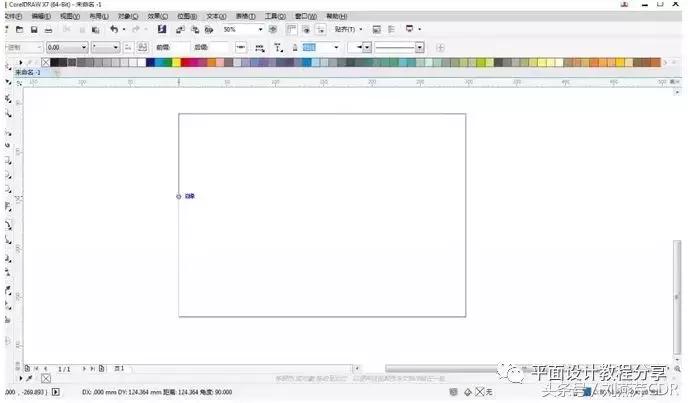The image size is (688, 403).
Task: Click the no-color X swatch in palette
Action: pos(46,62)
